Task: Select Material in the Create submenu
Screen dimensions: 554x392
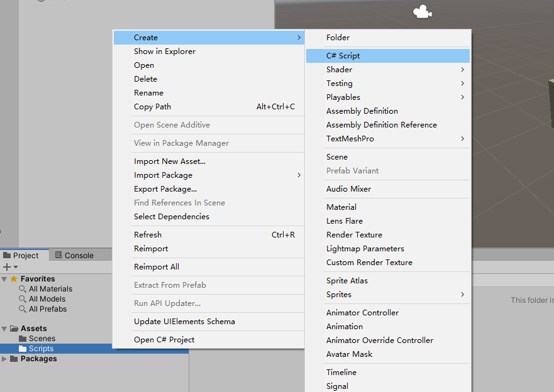Action: [341, 207]
